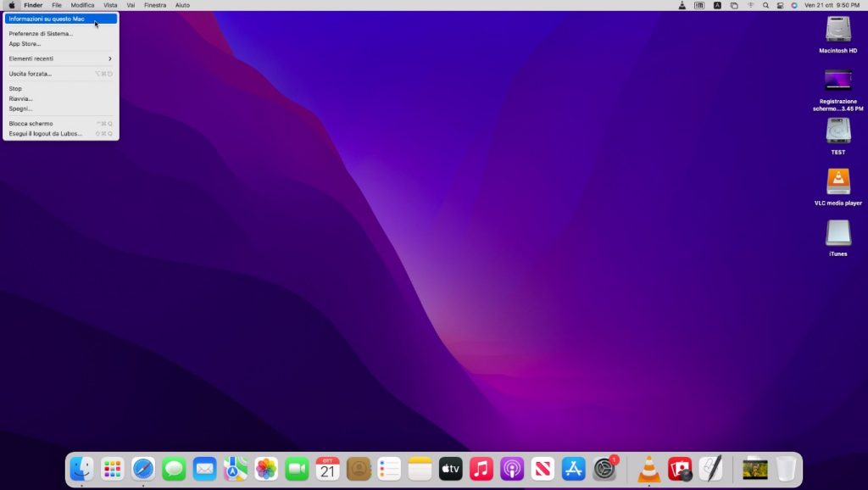Open Safari from the Dock

point(143,468)
